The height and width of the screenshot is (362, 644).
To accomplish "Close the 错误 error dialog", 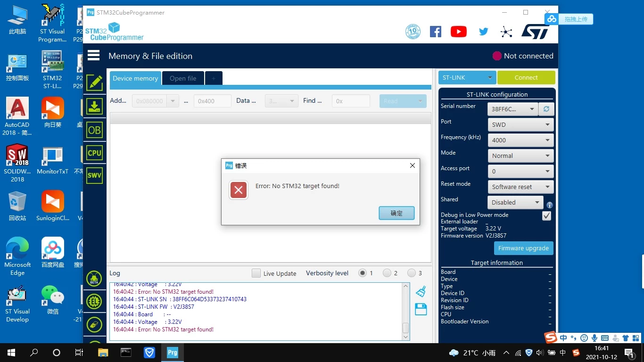I will tap(413, 165).
